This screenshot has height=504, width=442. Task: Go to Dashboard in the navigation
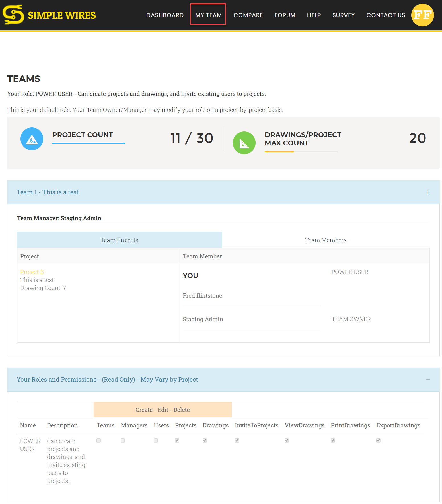(165, 15)
